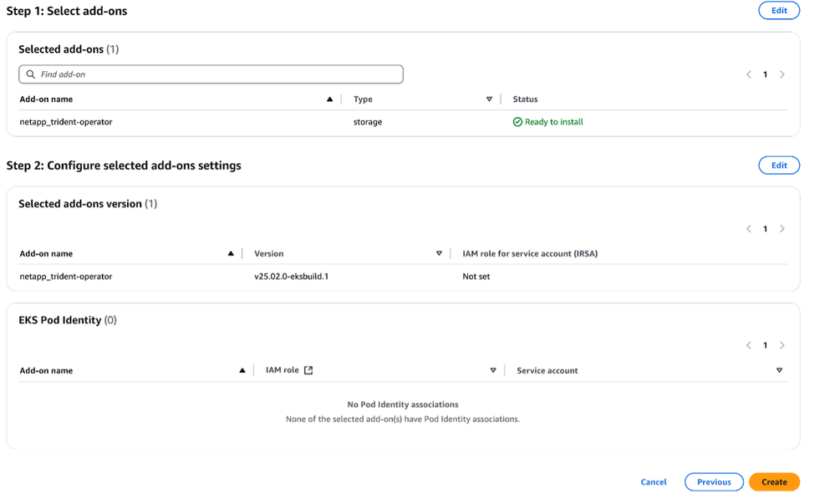Sort by Version column arrow
Image resolution: width=835 pixels, height=504 pixels.
439,253
